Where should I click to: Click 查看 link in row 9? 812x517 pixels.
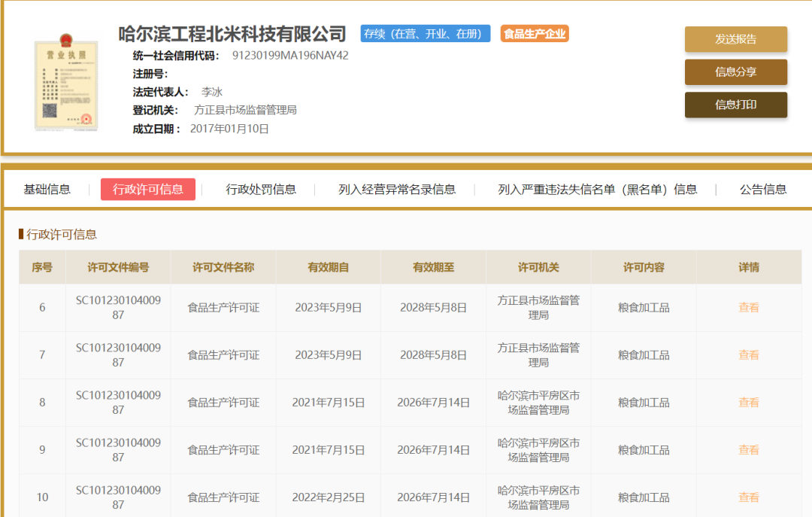pyautogui.click(x=748, y=450)
